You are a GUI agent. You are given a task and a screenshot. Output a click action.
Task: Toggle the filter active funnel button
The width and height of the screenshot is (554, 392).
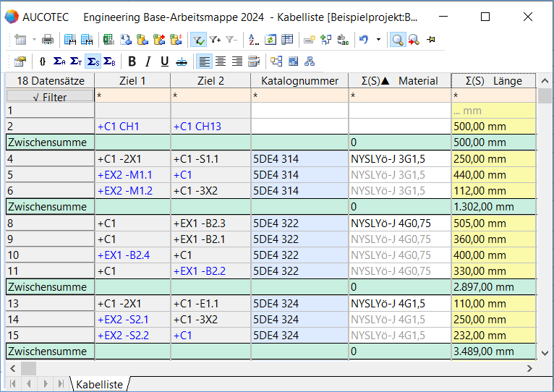199,40
